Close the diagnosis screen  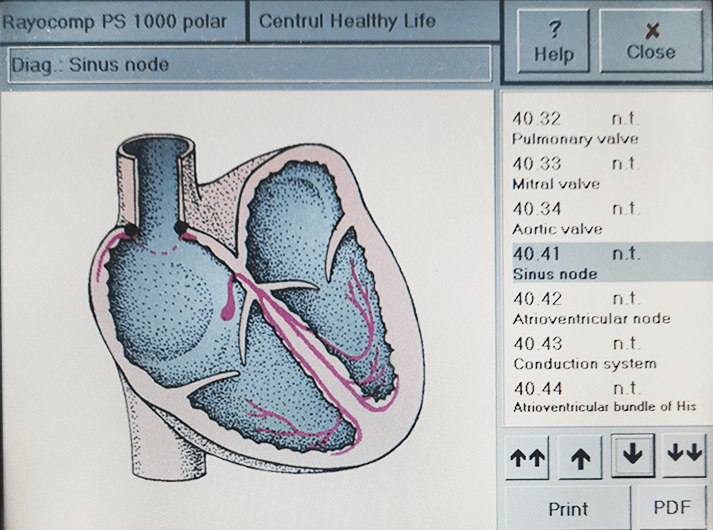point(651,41)
